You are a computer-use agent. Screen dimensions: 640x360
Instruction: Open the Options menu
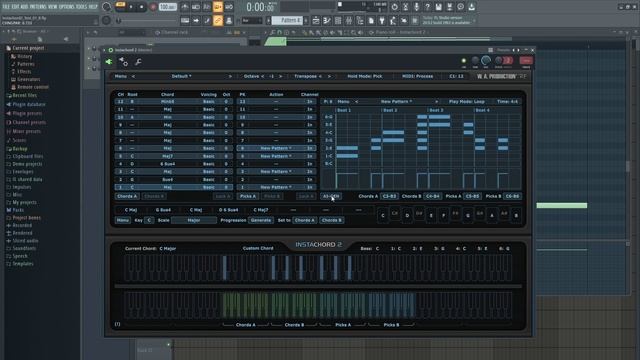coord(67,7)
